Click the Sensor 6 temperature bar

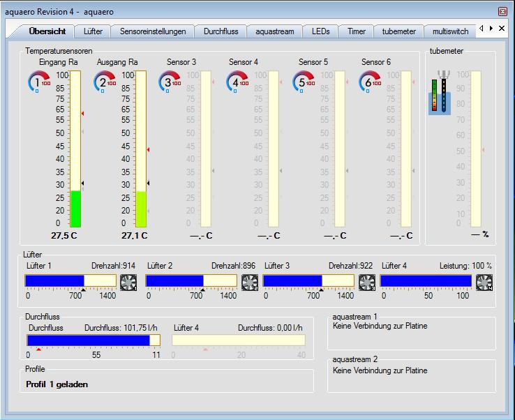coord(406,149)
